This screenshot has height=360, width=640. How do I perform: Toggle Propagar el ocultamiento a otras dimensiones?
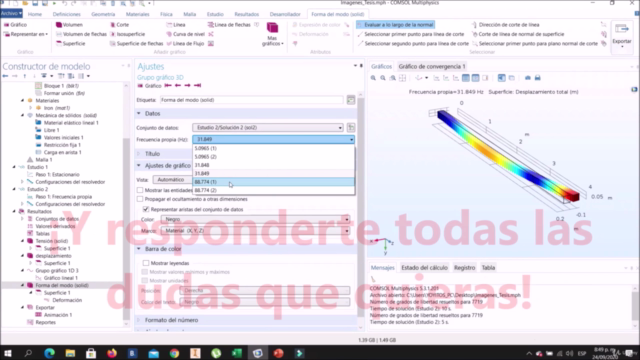[140, 199]
